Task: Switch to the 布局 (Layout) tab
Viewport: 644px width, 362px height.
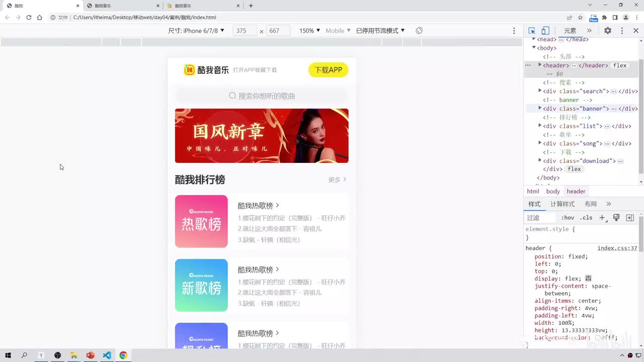Action: [591, 204]
